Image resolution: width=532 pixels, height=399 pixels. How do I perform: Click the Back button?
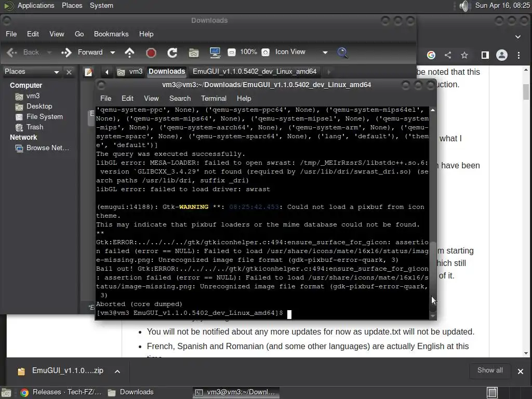coord(23,52)
